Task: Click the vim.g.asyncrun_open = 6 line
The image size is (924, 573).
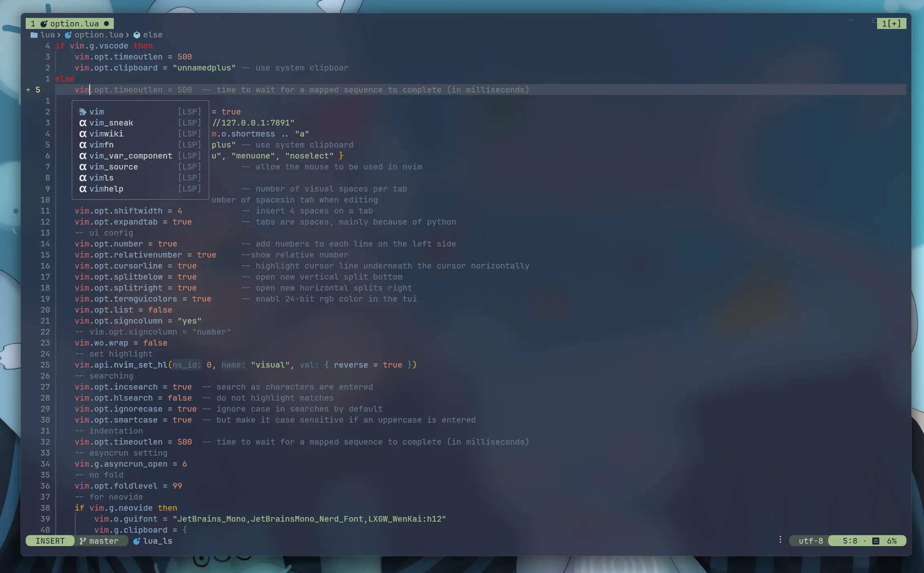Action: click(130, 464)
